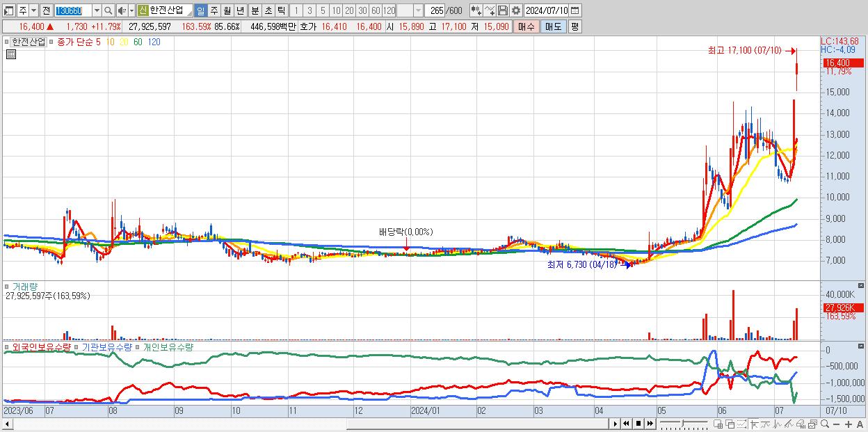Screen dimensions: 868x432
Task: Click the horizontal chart scrollbar right arrow
Action: (615, 424)
